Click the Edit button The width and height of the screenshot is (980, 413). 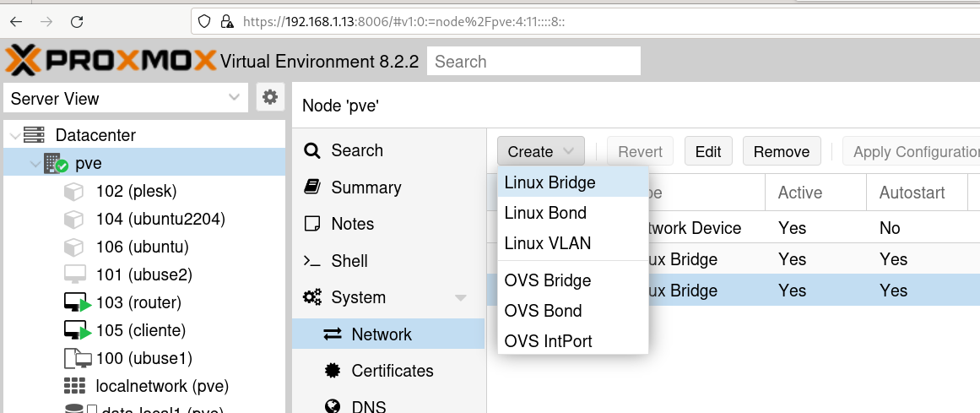pyautogui.click(x=708, y=152)
